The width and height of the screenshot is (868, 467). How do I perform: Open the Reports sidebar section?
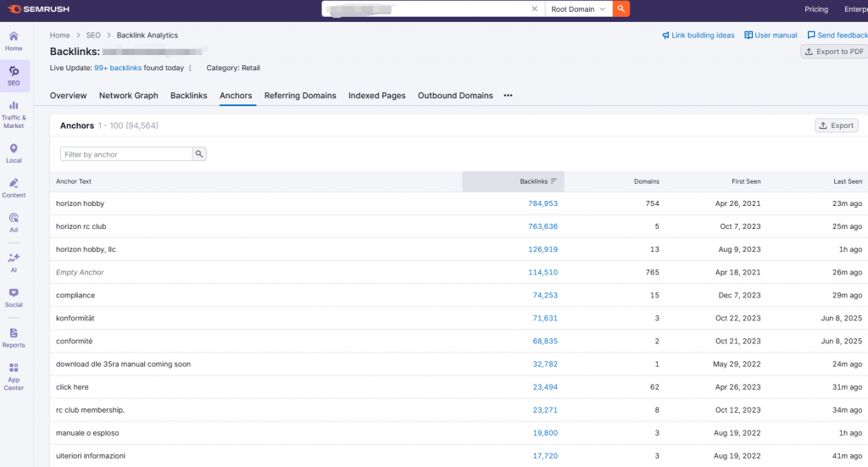(14, 338)
